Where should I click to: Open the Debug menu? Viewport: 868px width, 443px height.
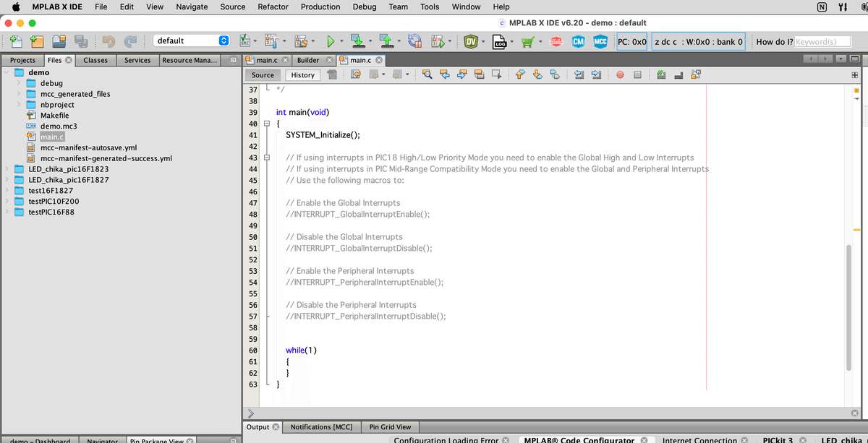tap(364, 7)
